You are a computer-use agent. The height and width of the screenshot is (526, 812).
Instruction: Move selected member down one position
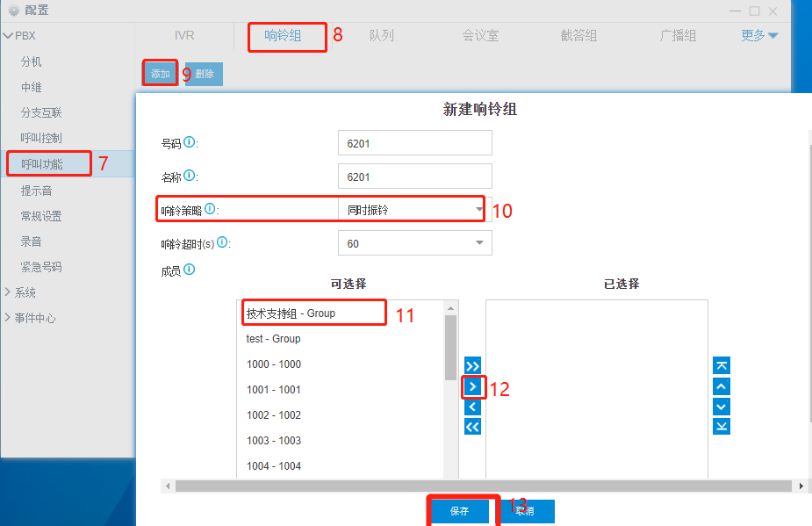pos(722,407)
